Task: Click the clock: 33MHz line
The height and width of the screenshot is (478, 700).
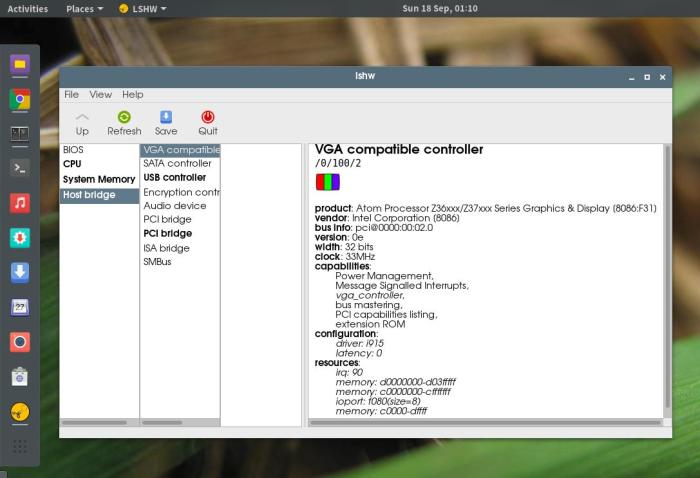Action: pyautogui.click(x=345, y=257)
